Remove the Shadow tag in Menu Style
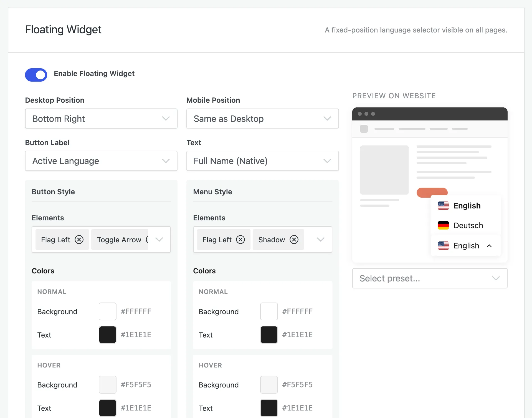The image size is (532, 418). click(294, 240)
